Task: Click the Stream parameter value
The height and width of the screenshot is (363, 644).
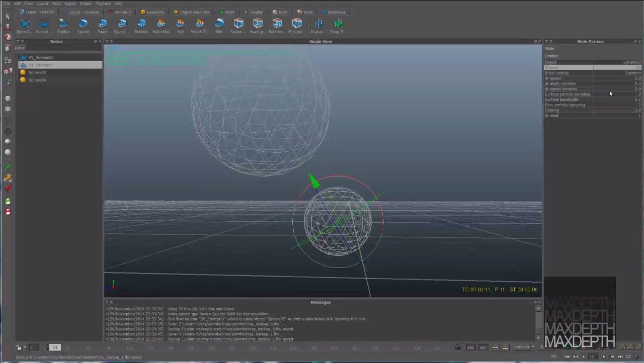Action: click(617, 67)
